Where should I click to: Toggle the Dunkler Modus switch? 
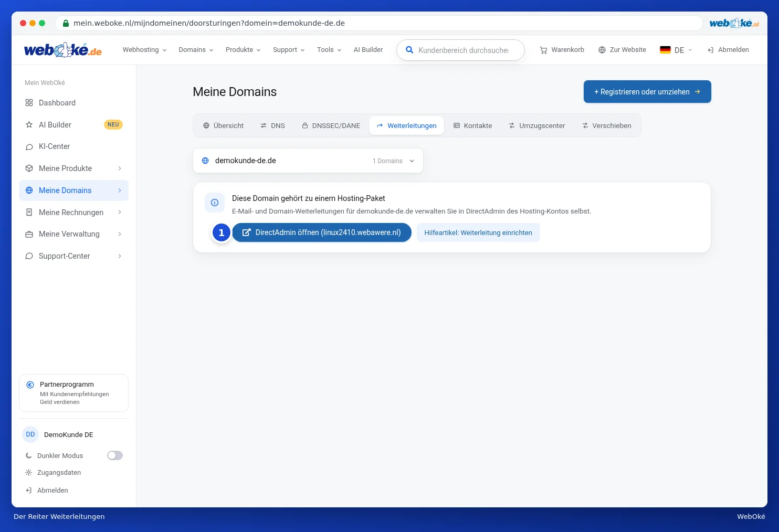(x=115, y=455)
